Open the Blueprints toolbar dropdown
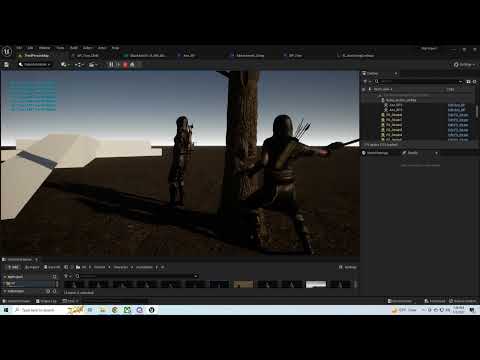The width and height of the screenshot is (480, 360). [79, 65]
